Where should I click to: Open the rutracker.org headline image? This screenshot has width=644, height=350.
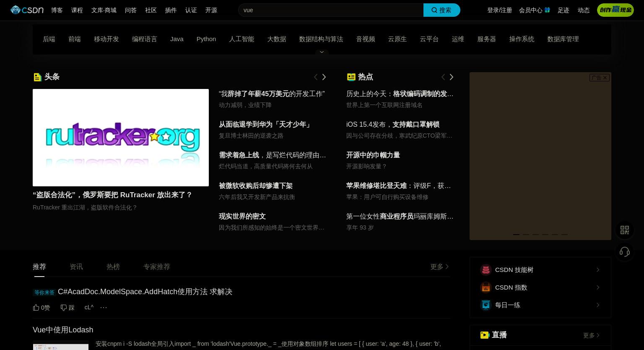click(121, 138)
